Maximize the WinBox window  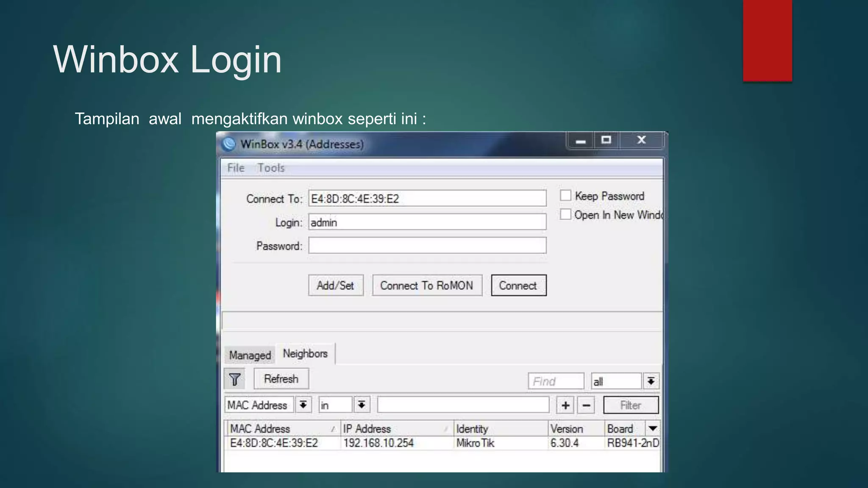tap(606, 140)
